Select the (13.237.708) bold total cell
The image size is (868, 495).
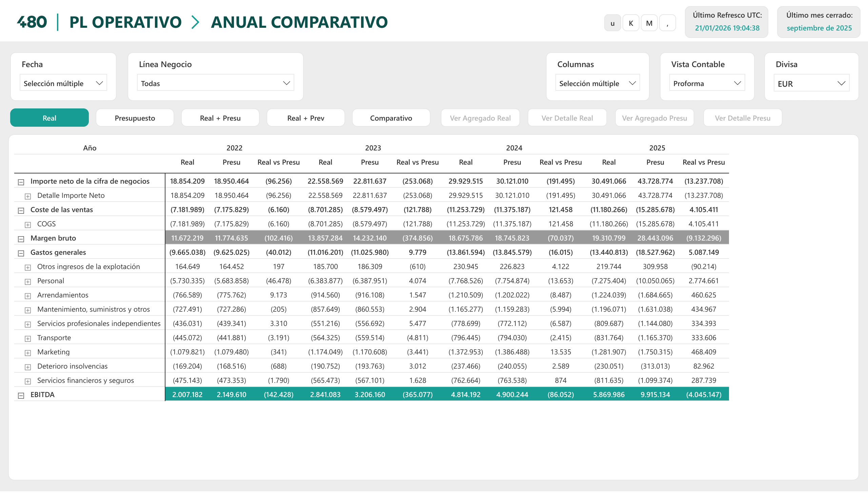click(x=704, y=181)
